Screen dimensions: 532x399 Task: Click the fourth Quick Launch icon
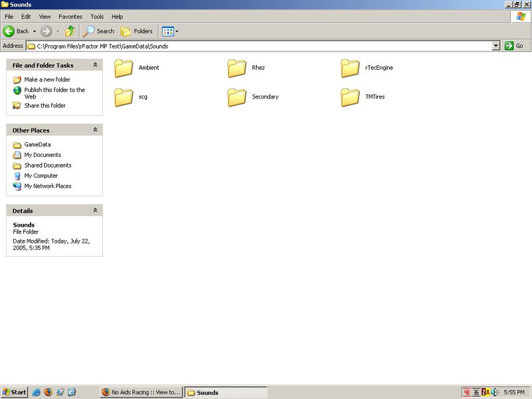click(72, 392)
